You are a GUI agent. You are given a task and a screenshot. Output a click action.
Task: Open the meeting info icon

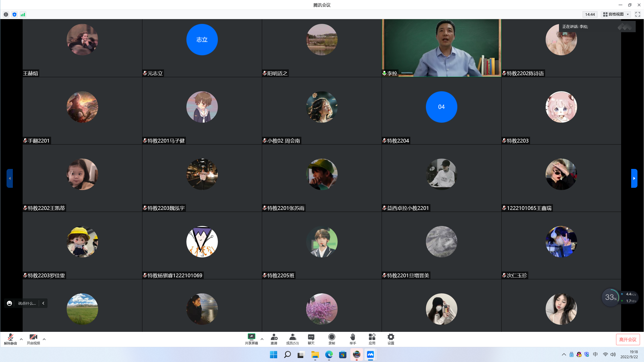click(6, 15)
